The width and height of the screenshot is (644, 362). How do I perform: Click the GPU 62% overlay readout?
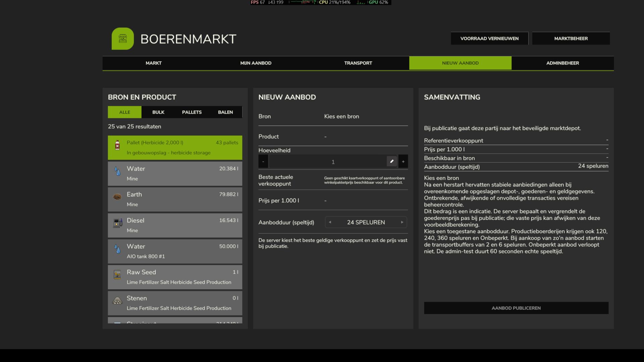tap(378, 2)
